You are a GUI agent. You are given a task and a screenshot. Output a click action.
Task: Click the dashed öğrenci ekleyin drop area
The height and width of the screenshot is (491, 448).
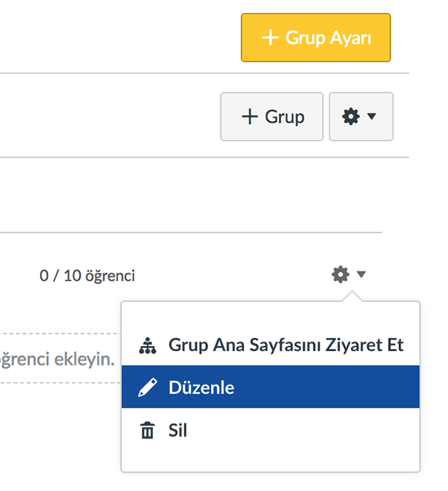(59, 358)
